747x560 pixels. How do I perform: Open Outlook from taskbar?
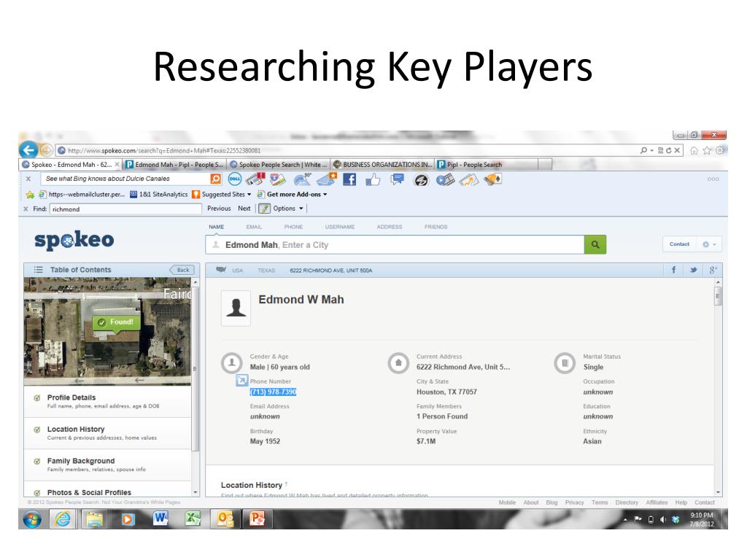click(x=225, y=519)
